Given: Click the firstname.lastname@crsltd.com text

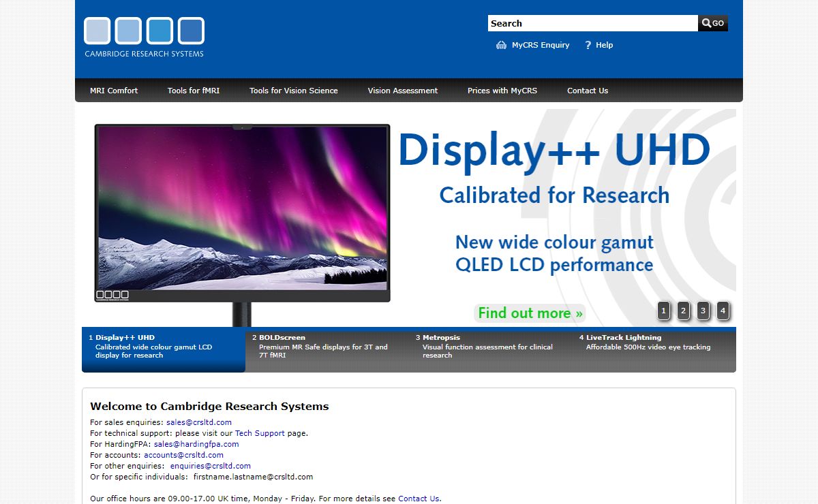Looking at the screenshot, I should click(x=253, y=477).
